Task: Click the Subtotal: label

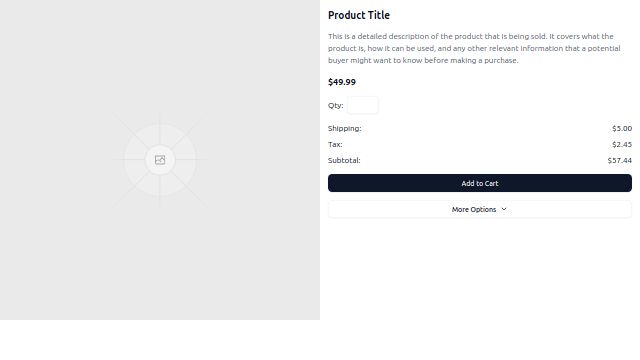Action: pyautogui.click(x=344, y=160)
